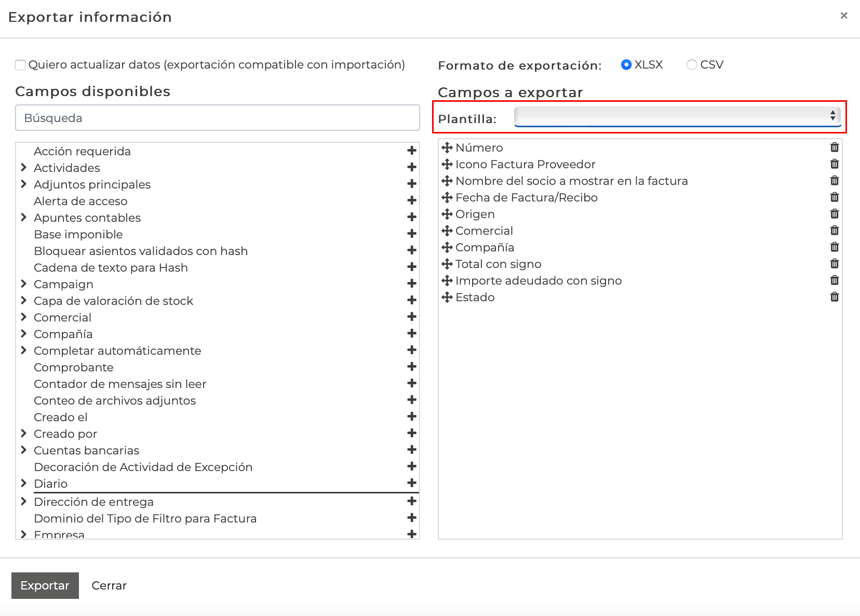Screen dimensions: 860x616
Task: Remove 'Número' field with its trash icon
Action: 834,148
